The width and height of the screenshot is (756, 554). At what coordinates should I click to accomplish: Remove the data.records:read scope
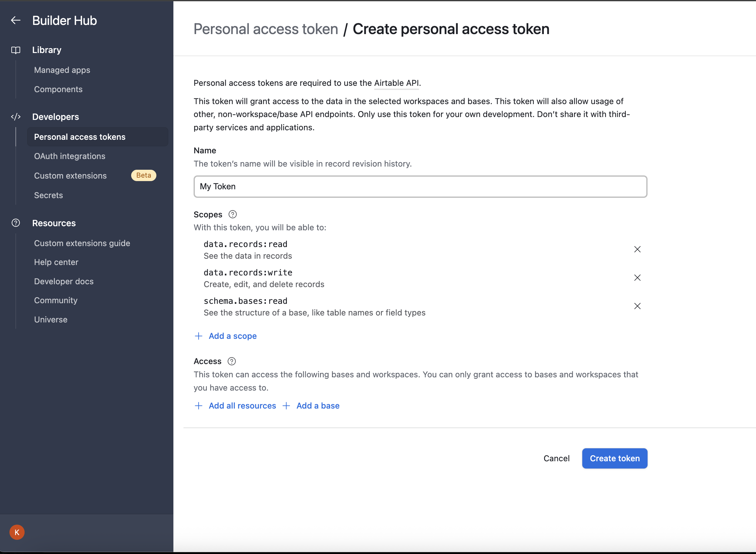click(x=637, y=249)
